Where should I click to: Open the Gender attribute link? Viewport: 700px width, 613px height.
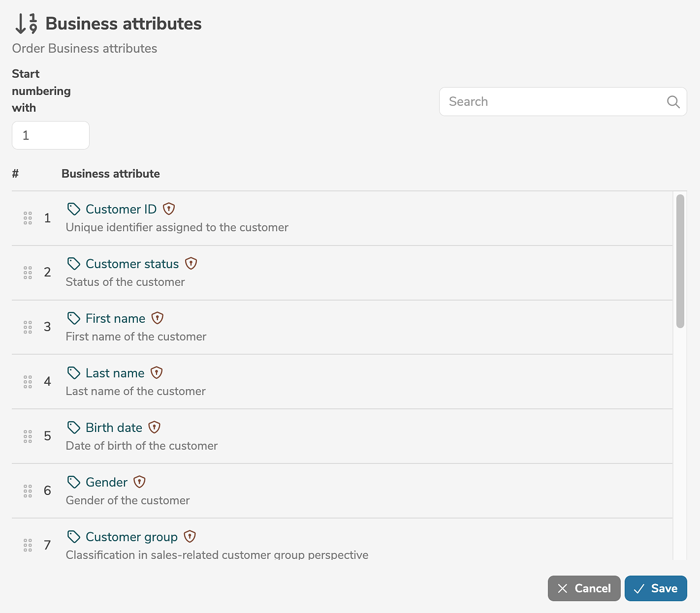point(106,482)
